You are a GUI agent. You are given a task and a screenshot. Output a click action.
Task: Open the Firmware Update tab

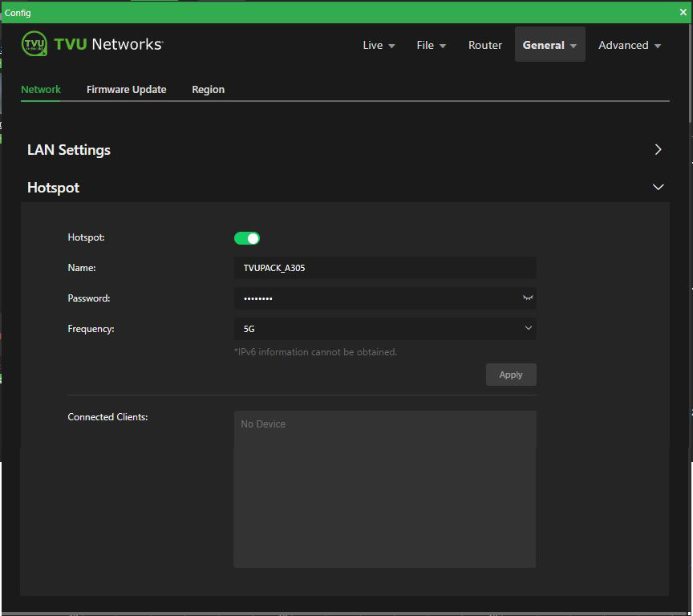pos(126,89)
